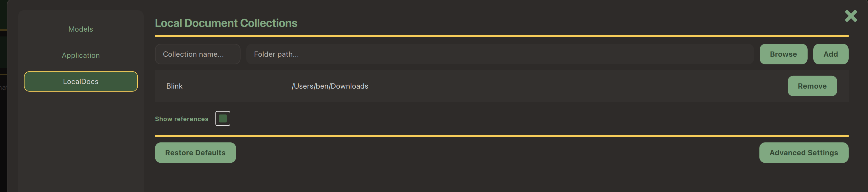Click the /Users/ben/Downloads path text
This screenshot has width=868, height=192.
330,86
